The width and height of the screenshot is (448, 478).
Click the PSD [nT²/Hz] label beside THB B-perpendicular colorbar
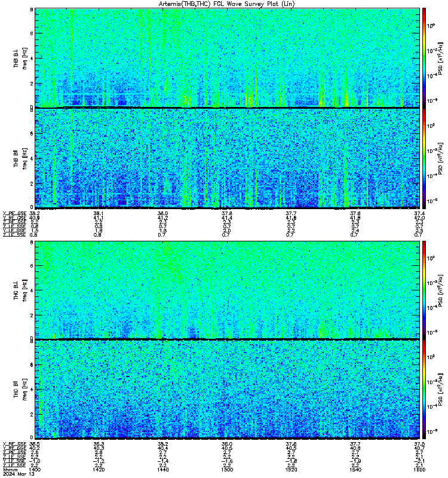coord(440,57)
